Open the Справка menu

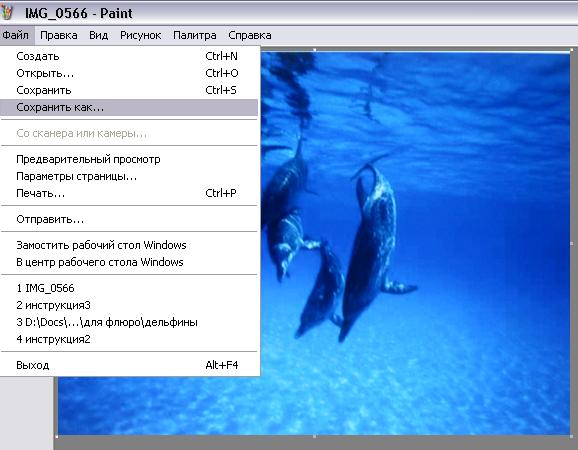pyautogui.click(x=250, y=35)
